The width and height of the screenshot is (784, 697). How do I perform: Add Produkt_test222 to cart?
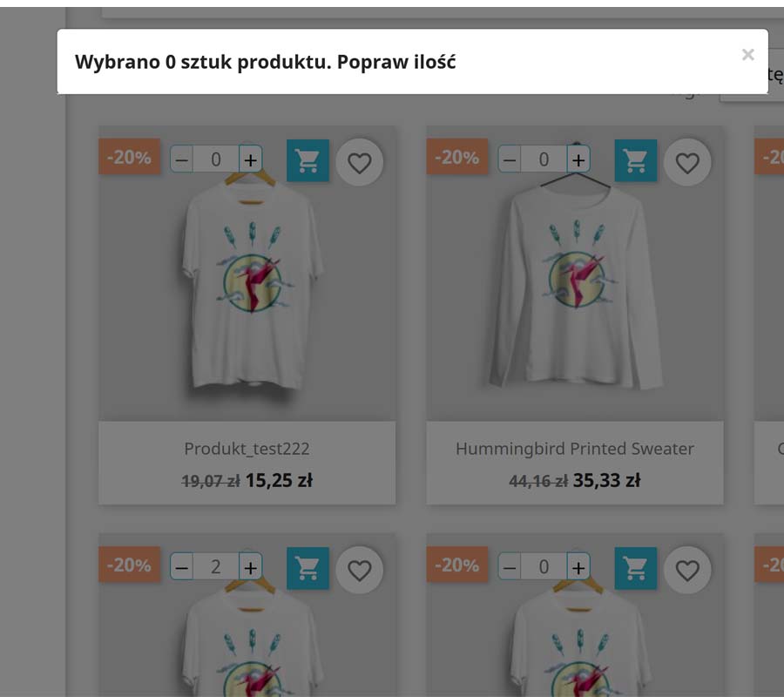click(308, 160)
